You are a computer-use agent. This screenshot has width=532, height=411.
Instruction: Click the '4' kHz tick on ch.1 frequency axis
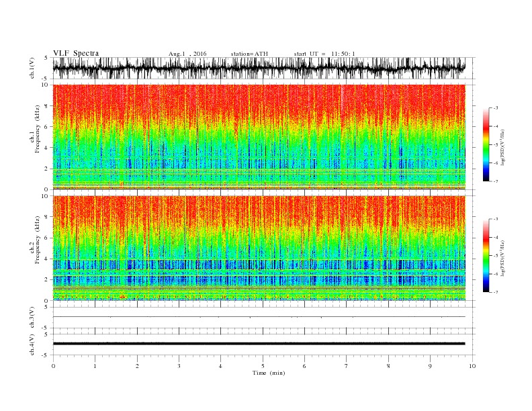[47, 148]
